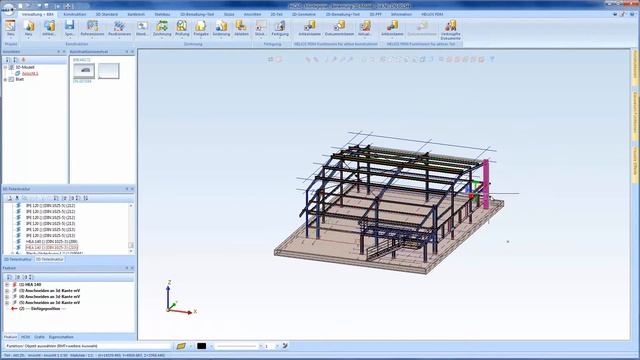Expand the (5) Anschneiden an 3d Kante feature
The image size is (640, 360).
(7, 303)
